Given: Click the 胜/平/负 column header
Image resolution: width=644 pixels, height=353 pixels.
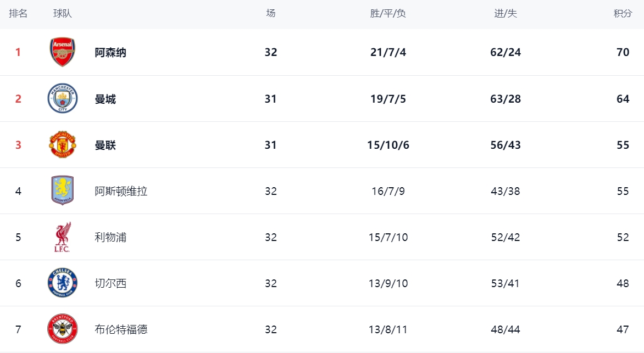Looking at the screenshot, I should (x=388, y=14).
